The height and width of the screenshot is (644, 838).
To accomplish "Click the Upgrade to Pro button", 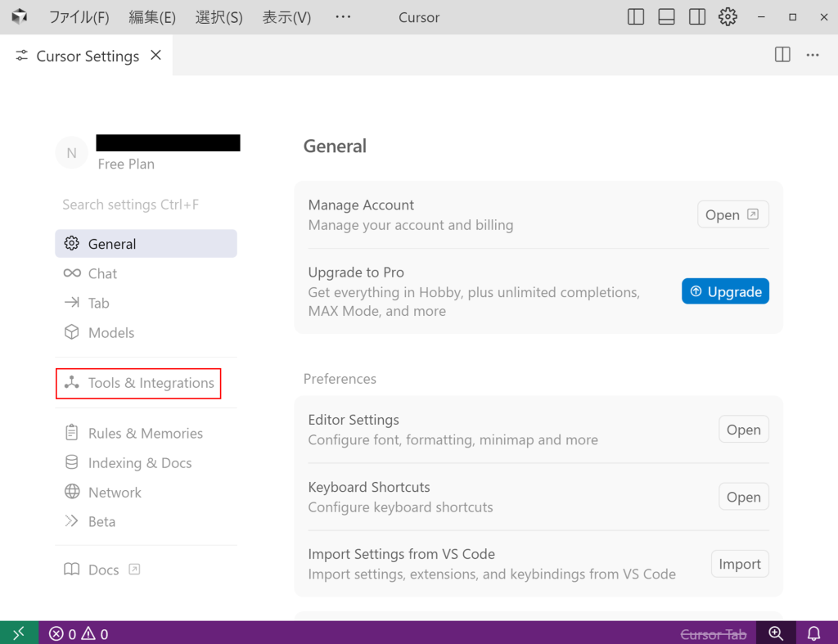I will pos(725,291).
